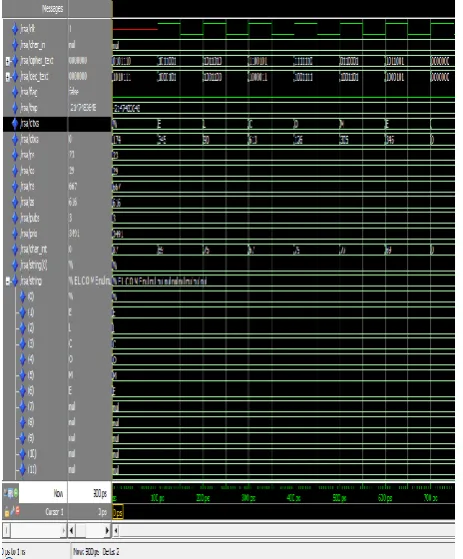Screen dimensions: 463x559
Task: Collapse the /rsa/string array
Action: click(7, 281)
